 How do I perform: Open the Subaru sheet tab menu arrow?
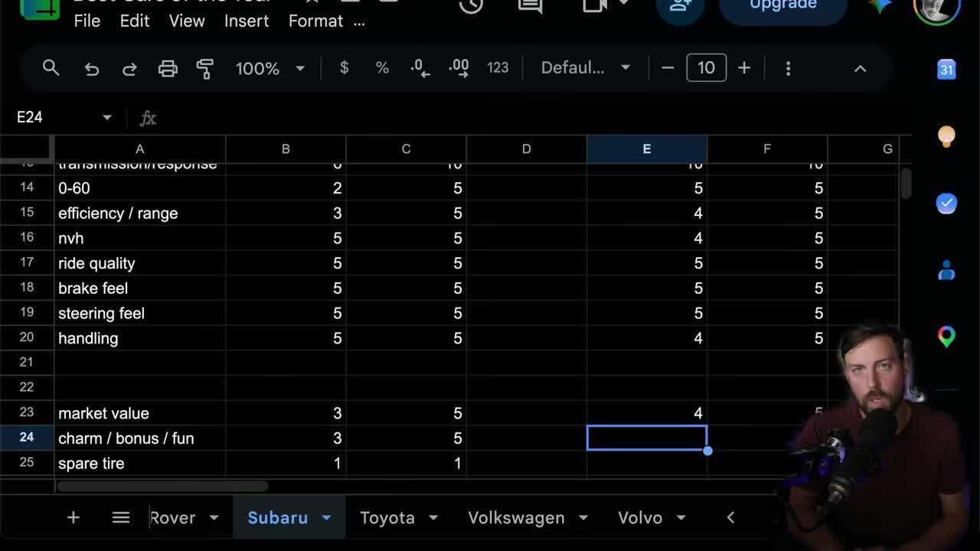(326, 518)
